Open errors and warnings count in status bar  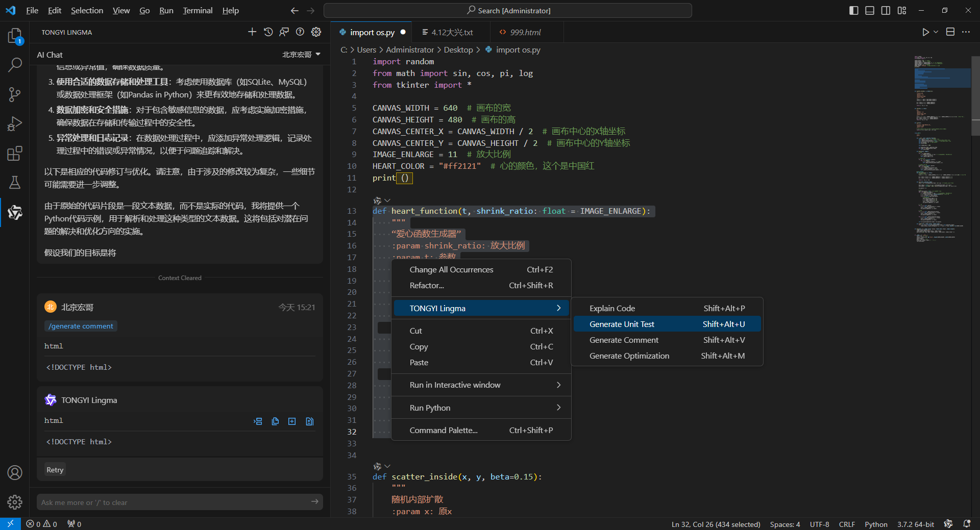point(42,524)
